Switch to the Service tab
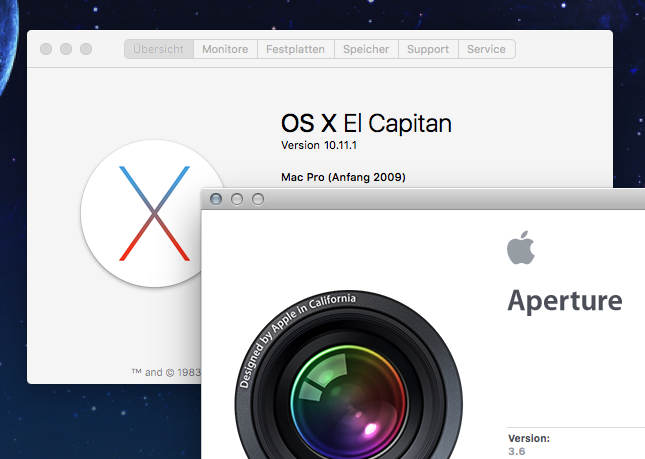Viewport: 645px width, 459px height. click(487, 49)
